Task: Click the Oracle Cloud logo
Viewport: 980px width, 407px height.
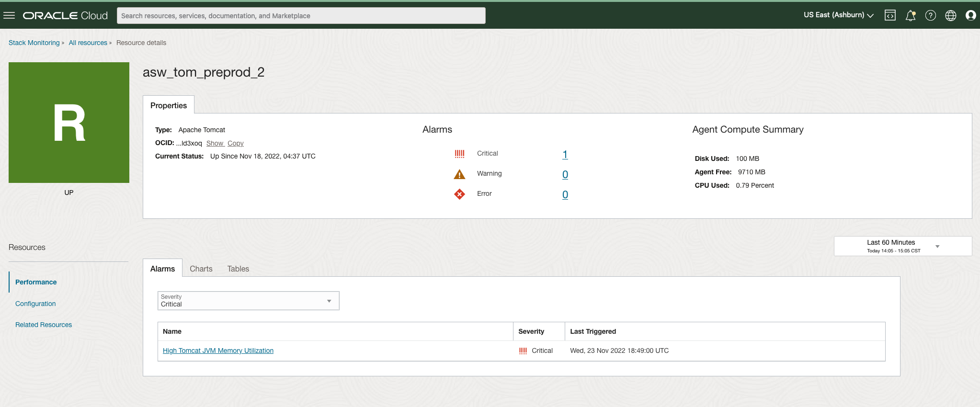Action: (65, 15)
